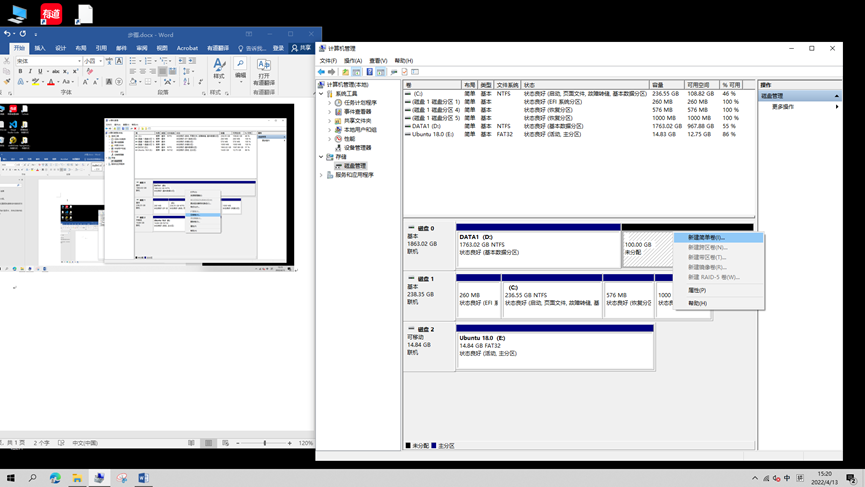
Task: Open the font size dropdown (小四) in Word
Action: click(100, 61)
